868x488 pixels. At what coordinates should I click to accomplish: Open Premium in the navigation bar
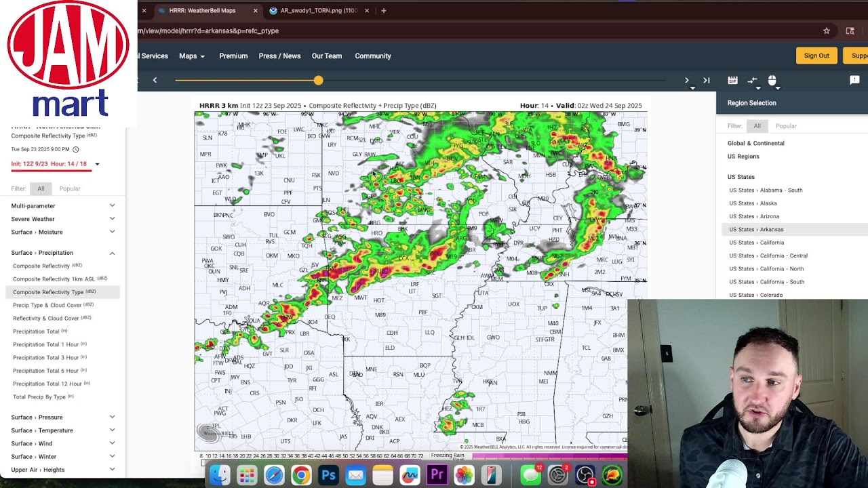point(233,56)
